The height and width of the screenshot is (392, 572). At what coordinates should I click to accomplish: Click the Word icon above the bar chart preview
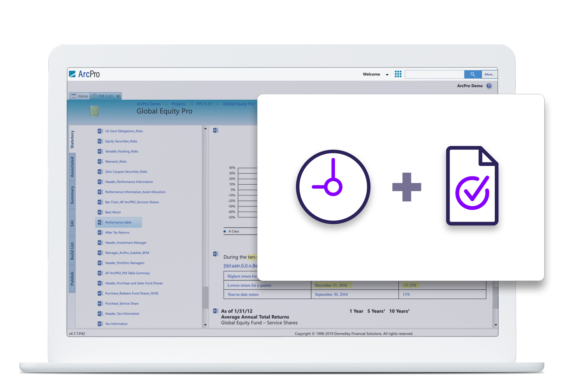click(216, 130)
